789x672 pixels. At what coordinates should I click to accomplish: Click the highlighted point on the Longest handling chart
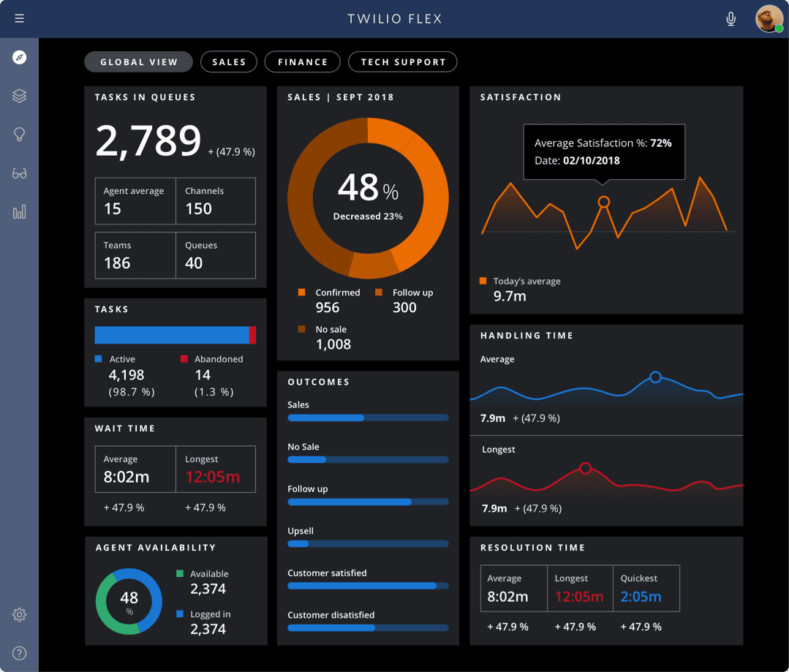586,467
